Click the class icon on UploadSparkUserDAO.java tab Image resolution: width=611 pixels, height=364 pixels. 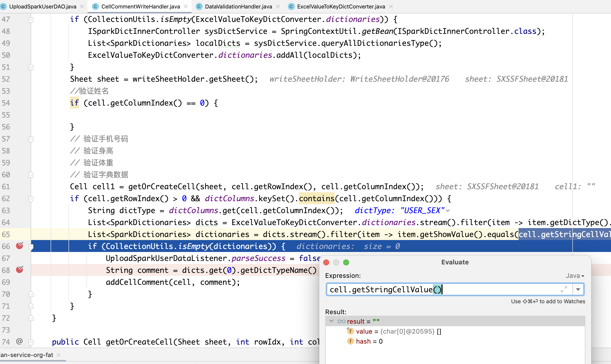(3, 6)
